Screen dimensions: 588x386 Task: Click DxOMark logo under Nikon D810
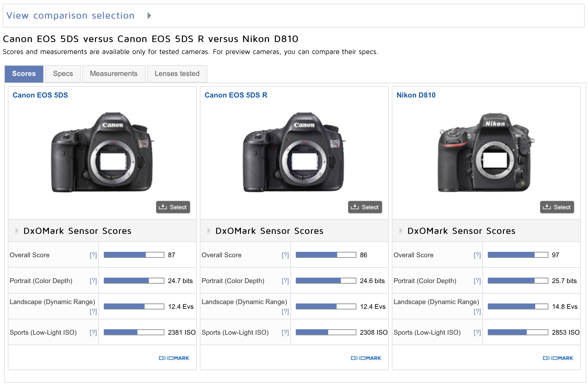point(558,358)
